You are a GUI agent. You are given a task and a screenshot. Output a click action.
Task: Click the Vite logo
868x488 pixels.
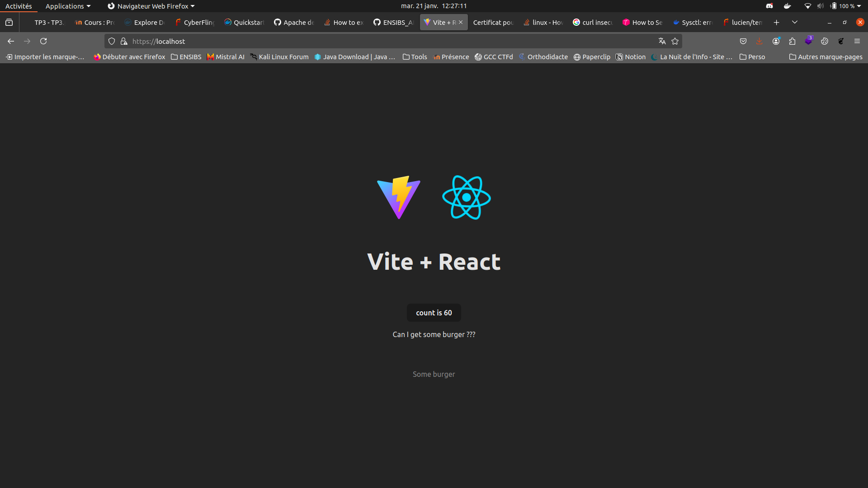tap(399, 197)
